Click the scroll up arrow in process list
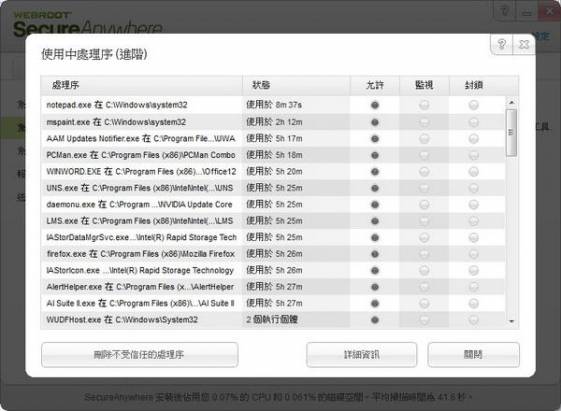Screen dimensions: 561x411 tap(512, 103)
